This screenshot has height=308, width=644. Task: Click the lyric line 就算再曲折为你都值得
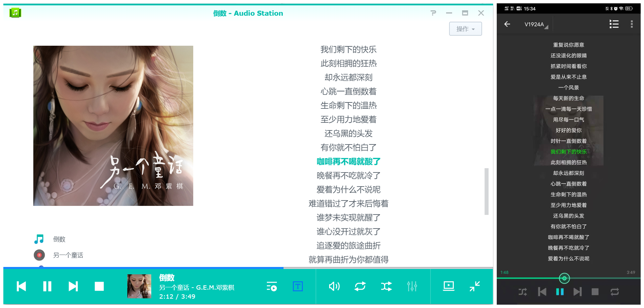pyautogui.click(x=348, y=260)
